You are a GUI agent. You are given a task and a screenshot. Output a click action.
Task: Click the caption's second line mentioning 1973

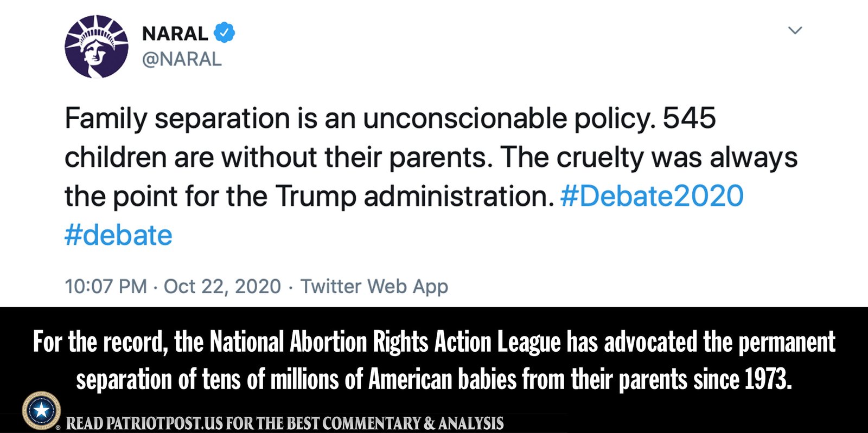[x=434, y=379]
